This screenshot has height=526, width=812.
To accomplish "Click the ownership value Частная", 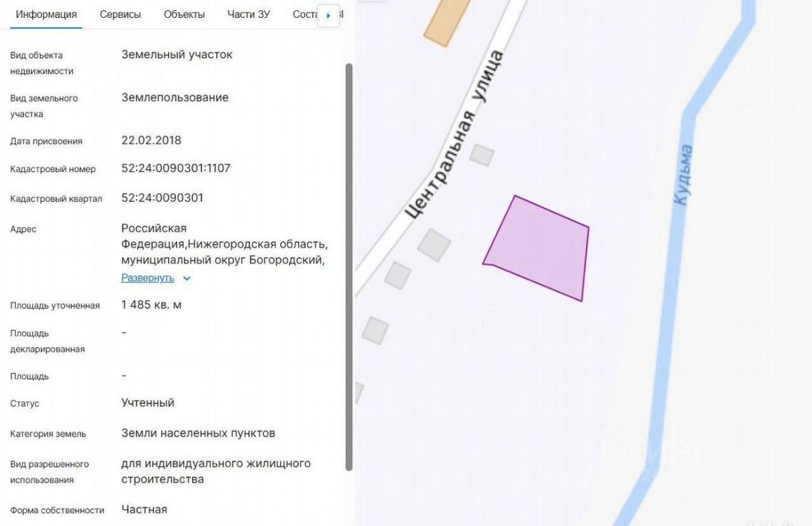I will pos(144,509).
